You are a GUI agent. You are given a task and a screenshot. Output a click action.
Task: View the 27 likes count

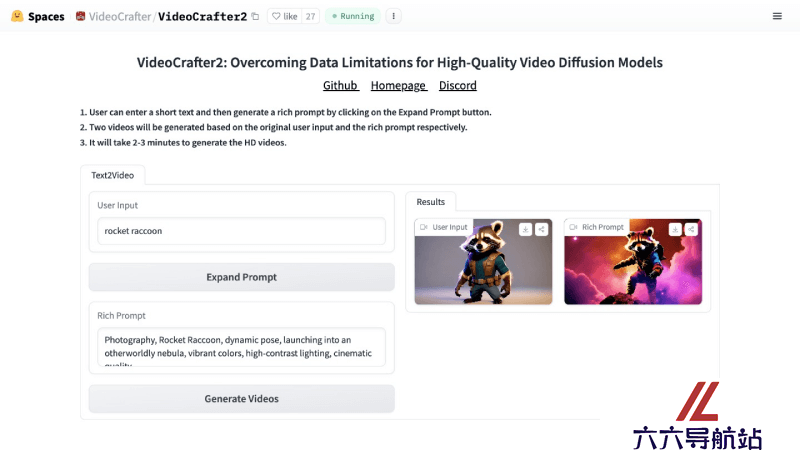(310, 16)
